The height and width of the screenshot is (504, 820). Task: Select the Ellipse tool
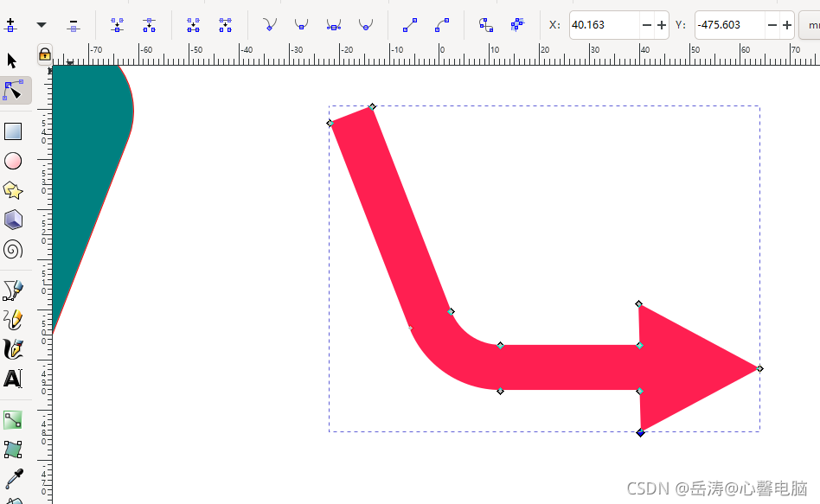point(13,161)
